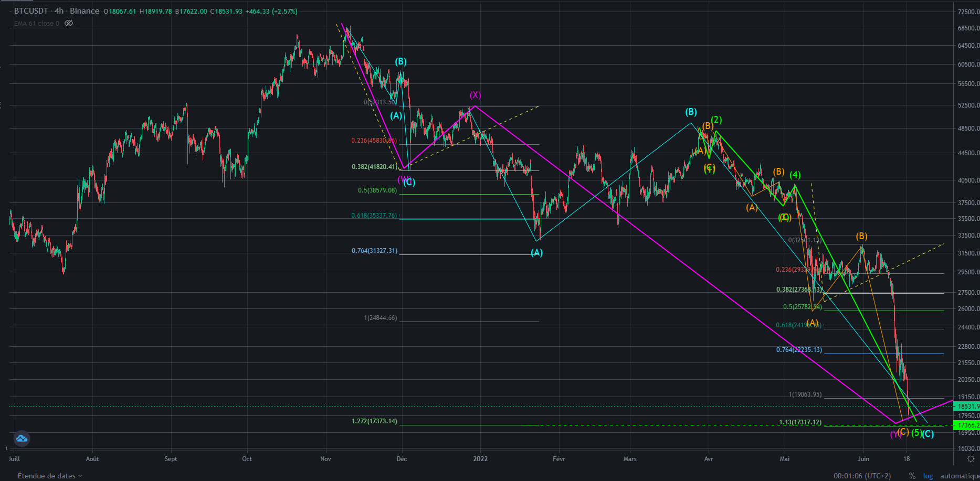Click the Fibonacci level 0.382(41820.41)
The width and height of the screenshot is (980, 481).
coord(374,167)
